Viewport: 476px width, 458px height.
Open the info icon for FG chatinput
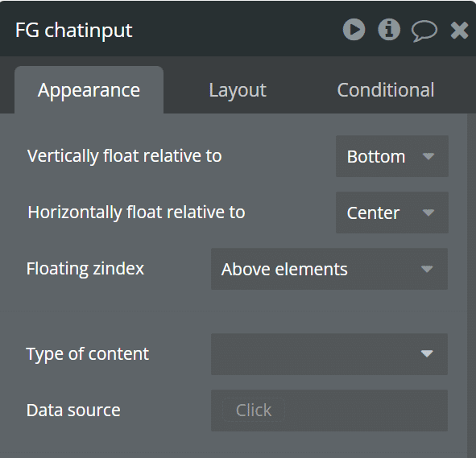[389, 30]
